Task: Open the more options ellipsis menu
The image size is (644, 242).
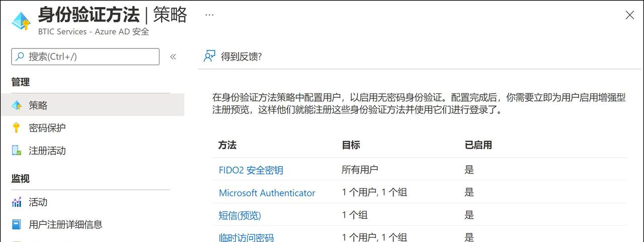Action: (209, 15)
